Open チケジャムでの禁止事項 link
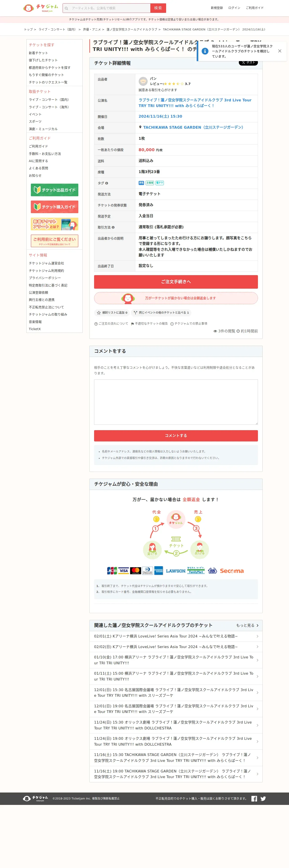This screenshot has height=868, width=289. (x=189, y=324)
